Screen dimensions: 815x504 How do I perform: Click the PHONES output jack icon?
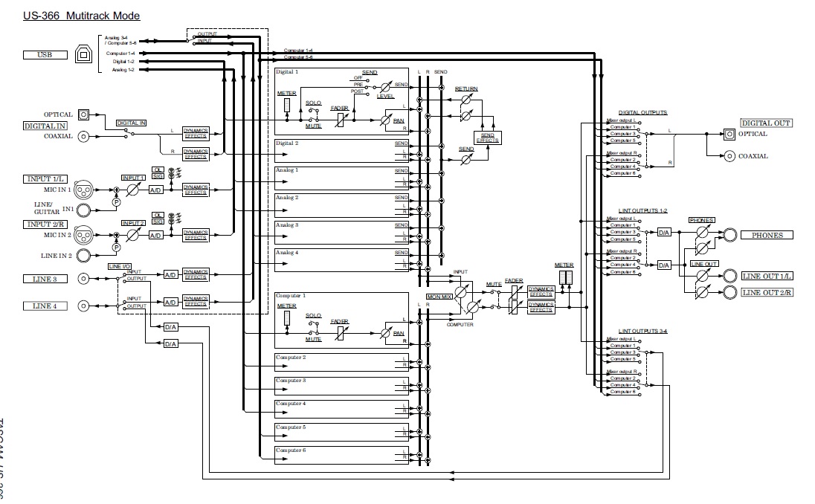pos(729,235)
